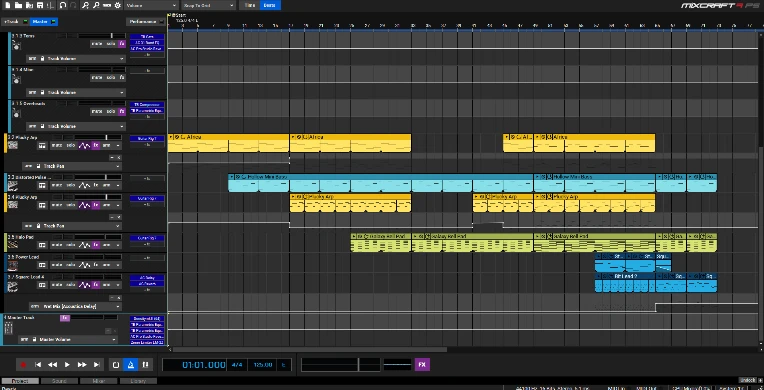Viewport: 764px width, 390px height.
Task: Undo the last action
Action: click(x=62, y=5)
